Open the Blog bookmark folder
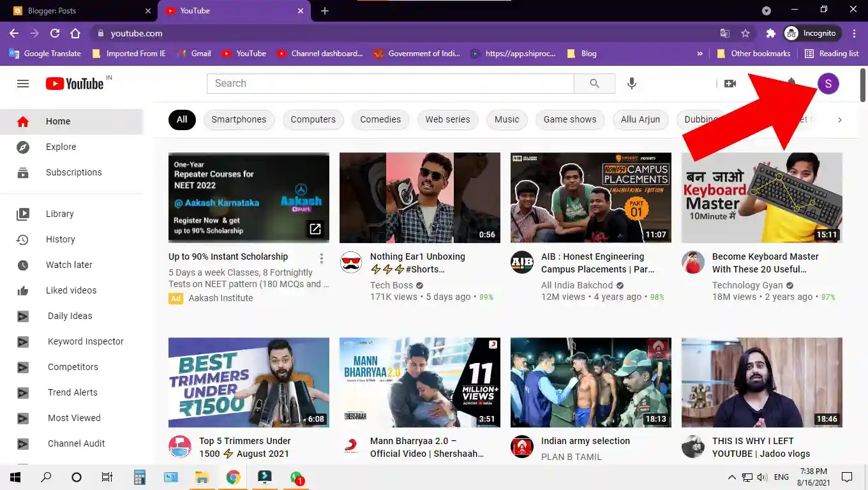This screenshot has width=868, height=490. pos(581,54)
